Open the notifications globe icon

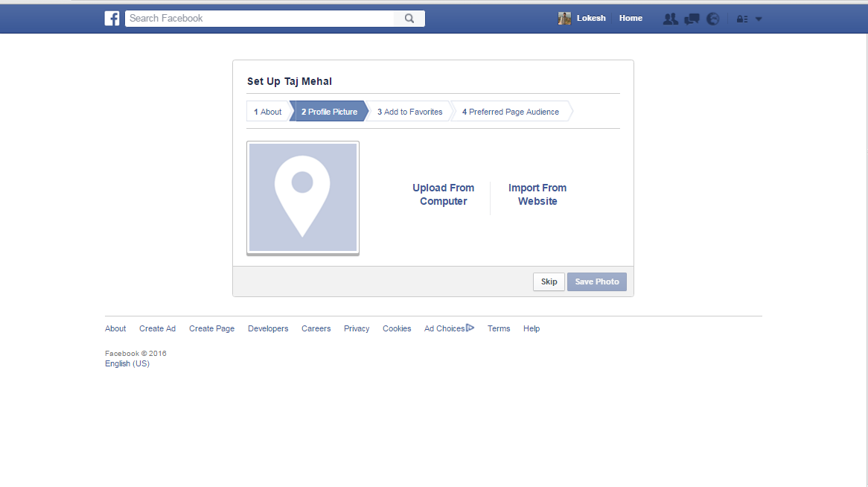click(x=713, y=19)
